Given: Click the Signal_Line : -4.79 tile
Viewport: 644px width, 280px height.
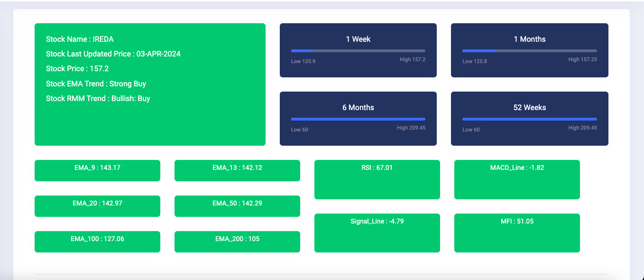Looking at the screenshot, I should tap(377, 233).
